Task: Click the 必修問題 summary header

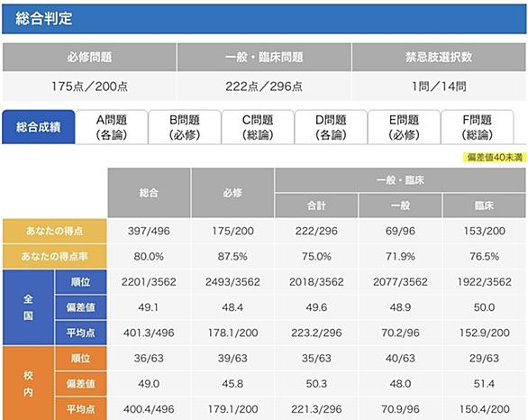Action: pos(89,57)
